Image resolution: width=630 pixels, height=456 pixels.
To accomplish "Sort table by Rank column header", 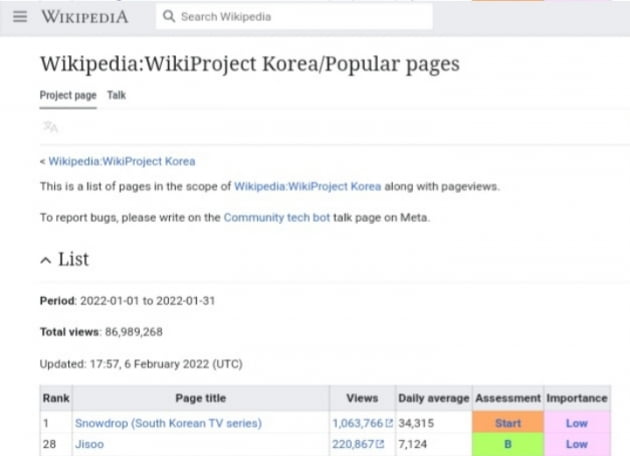I will 56,398.
